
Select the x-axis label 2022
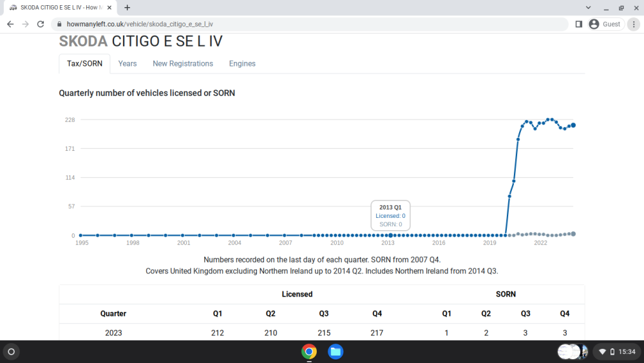[540, 243]
